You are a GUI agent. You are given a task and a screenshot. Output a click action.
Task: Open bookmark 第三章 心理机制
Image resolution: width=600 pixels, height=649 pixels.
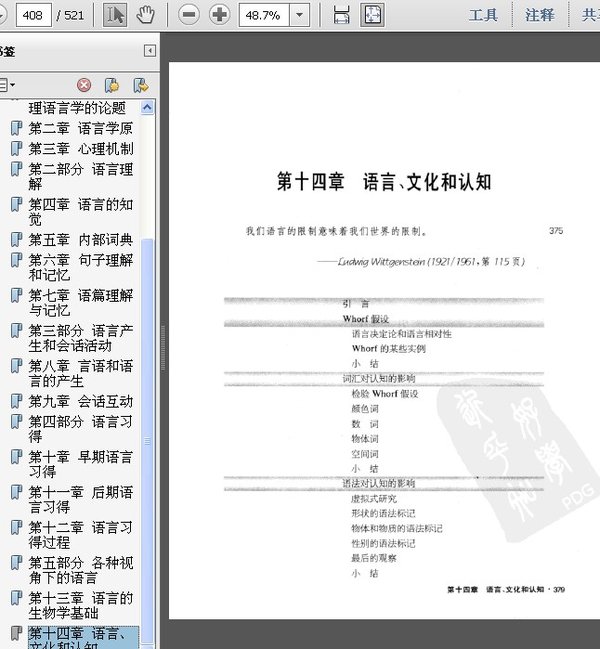tap(81, 149)
